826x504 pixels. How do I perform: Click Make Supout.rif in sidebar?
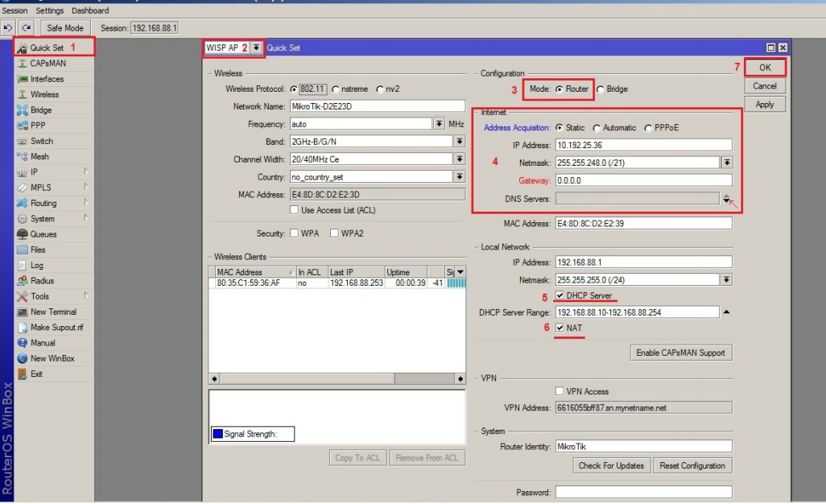(54, 327)
